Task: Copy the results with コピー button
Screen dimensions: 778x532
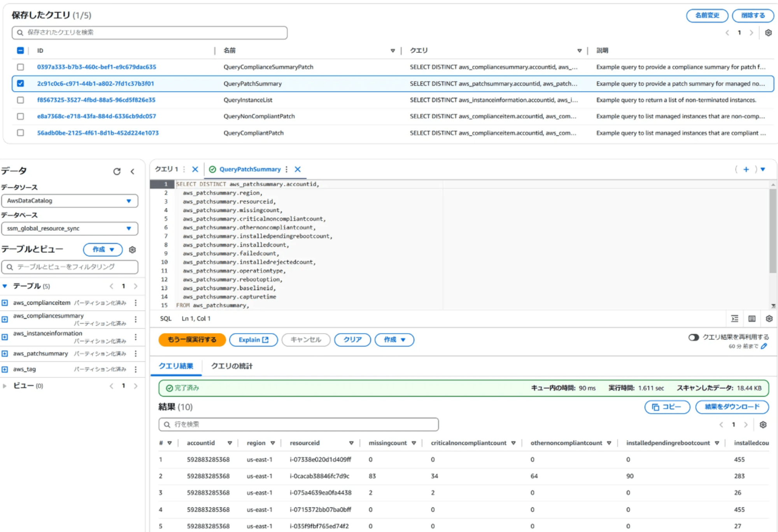Action: (667, 407)
